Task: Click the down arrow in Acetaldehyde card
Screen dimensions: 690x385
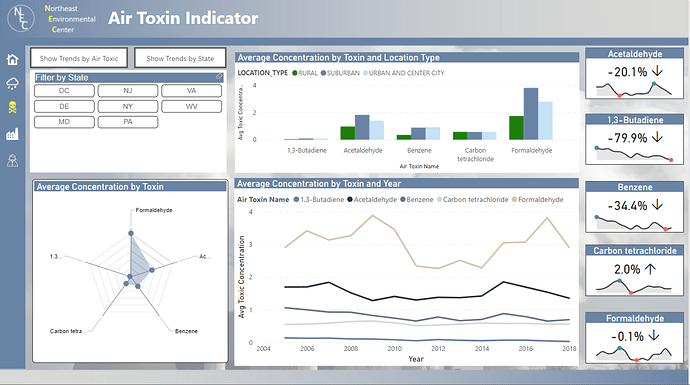Action: point(658,71)
